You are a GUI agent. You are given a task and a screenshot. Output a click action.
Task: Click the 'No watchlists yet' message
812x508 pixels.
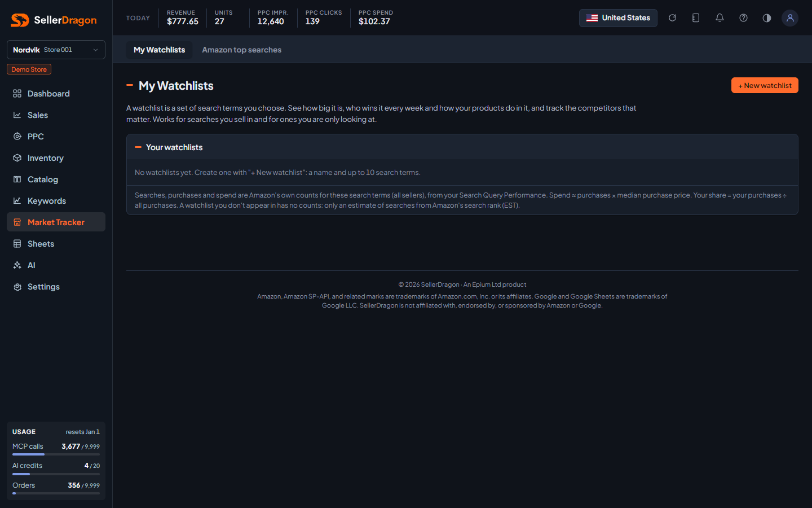[277, 173]
